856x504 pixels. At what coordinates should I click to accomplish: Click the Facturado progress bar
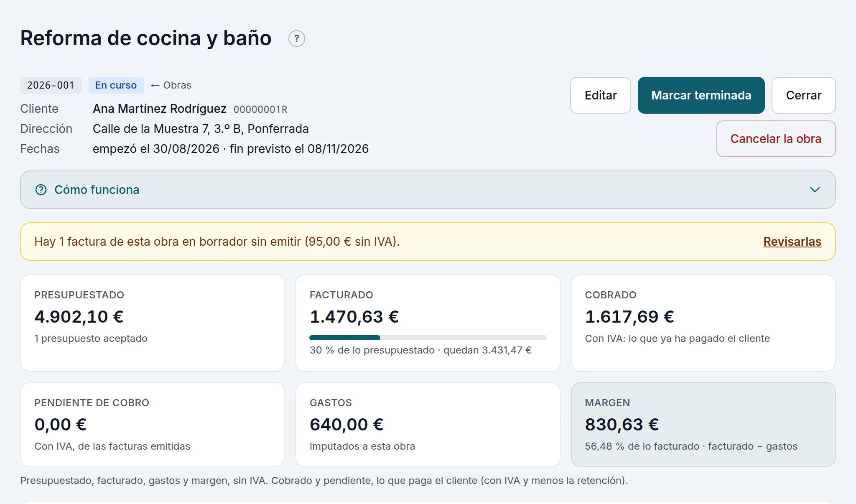(428, 337)
